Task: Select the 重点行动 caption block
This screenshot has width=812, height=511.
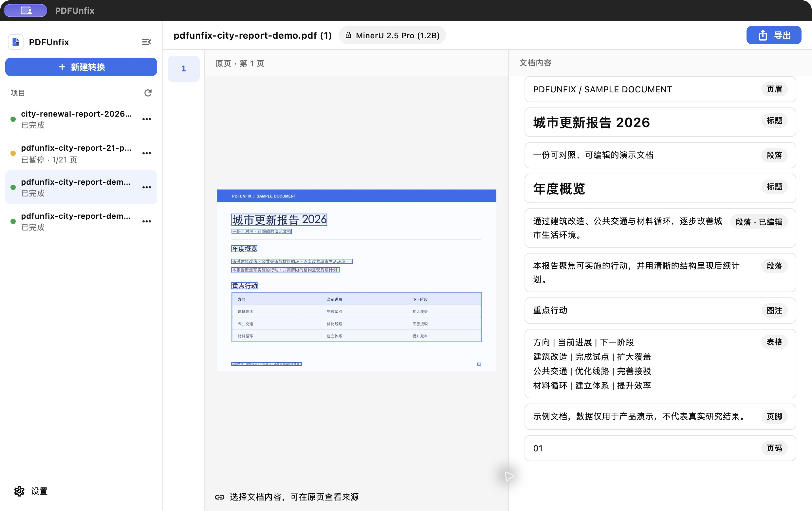Action: coord(660,310)
